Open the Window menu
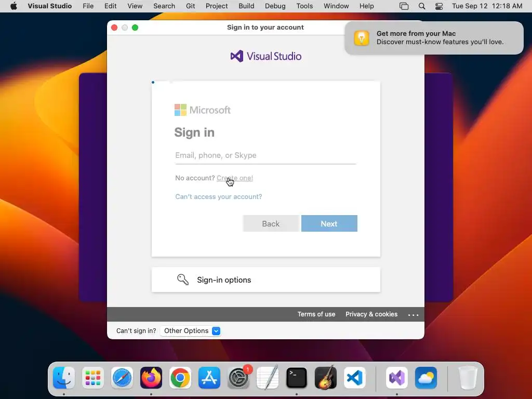The image size is (532, 399). pyautogui.click(x=336, y=6)
